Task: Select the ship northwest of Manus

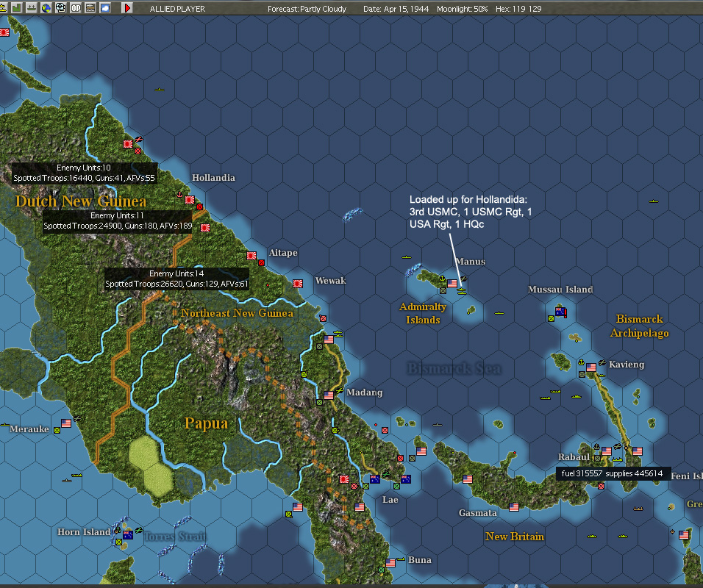Action: [406, 257]
